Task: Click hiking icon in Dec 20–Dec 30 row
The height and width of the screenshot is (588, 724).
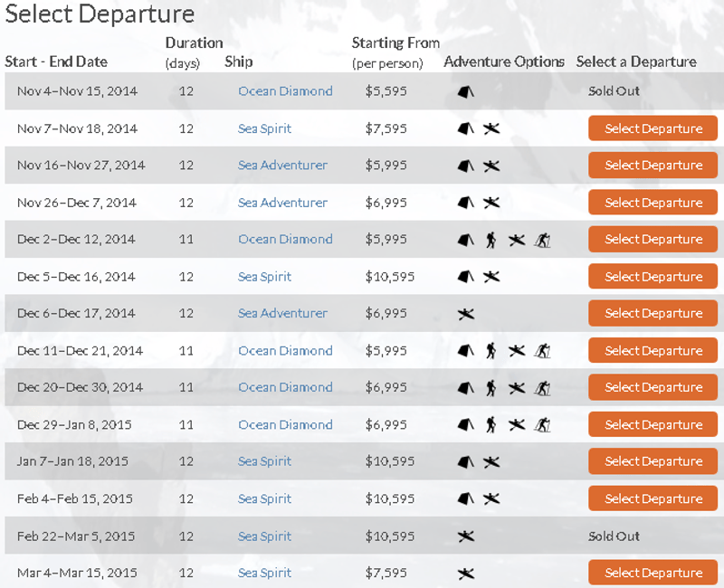Action: pos(491,388)
